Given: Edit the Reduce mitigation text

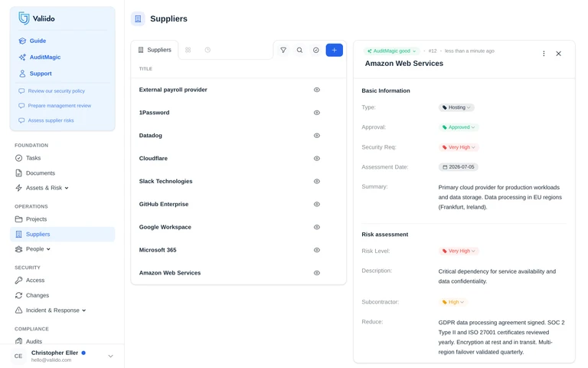Looking at the screenshot, I should tap(501, 337).
